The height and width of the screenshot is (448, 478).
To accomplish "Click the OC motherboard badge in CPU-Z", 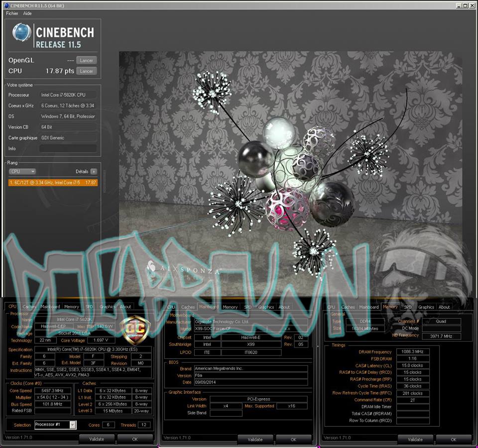I will [x=134, y=330].
